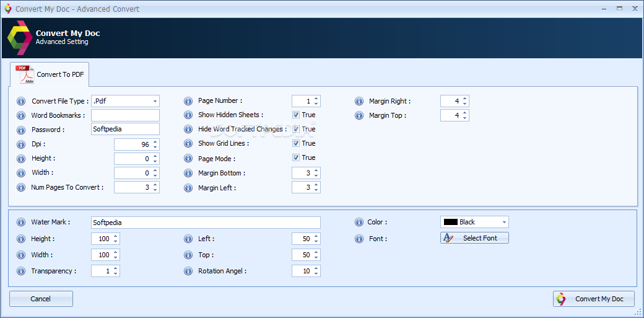This screenshot has width=644, height=318.
Task: Uncheck Show Hidden Sheets checkbox
Action: 296,115
